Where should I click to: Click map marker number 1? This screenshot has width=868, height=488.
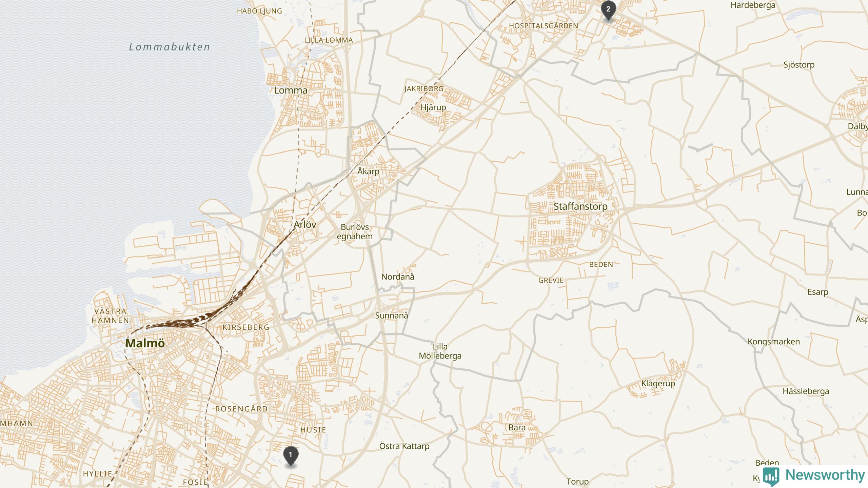coord(291,456)
